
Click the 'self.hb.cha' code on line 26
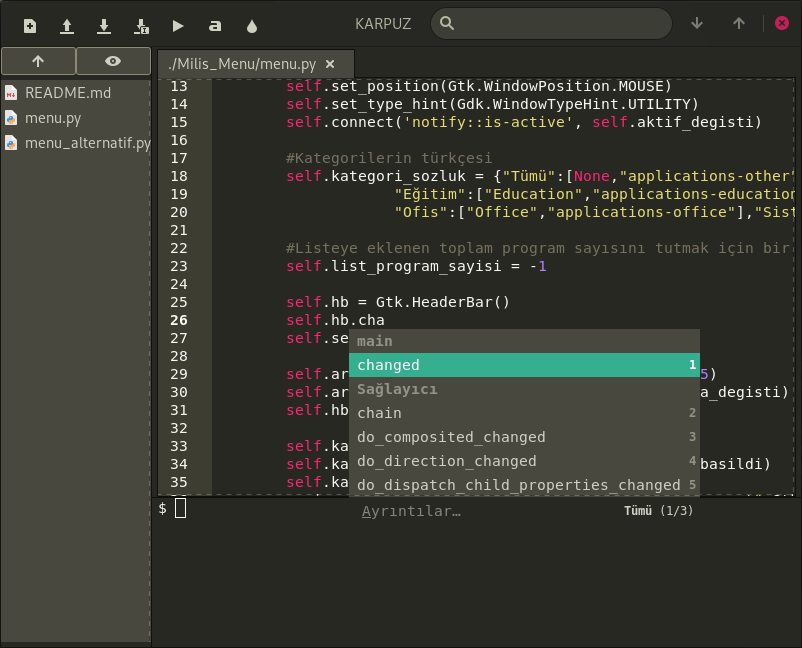[335, 320]
